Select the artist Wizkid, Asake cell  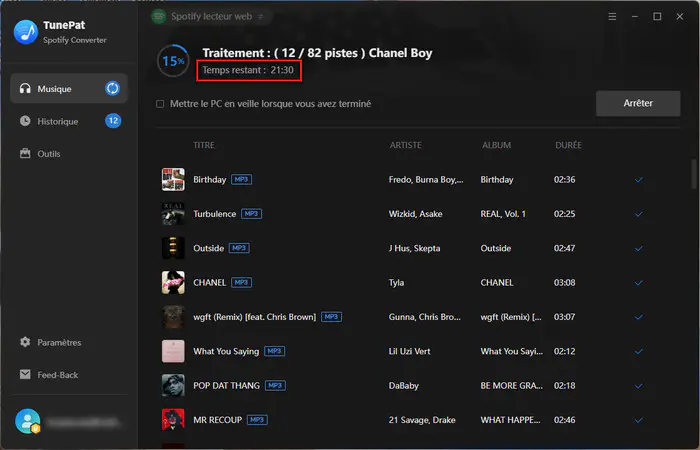415,214
